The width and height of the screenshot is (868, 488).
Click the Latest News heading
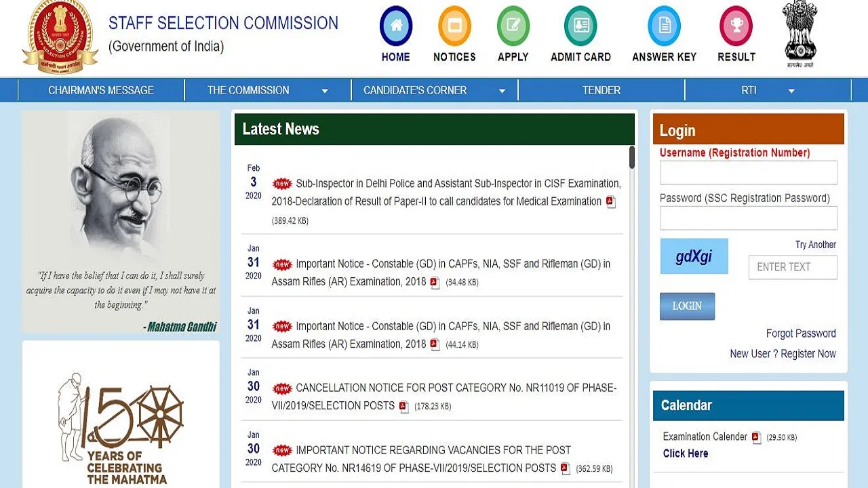tap(281, 129)
